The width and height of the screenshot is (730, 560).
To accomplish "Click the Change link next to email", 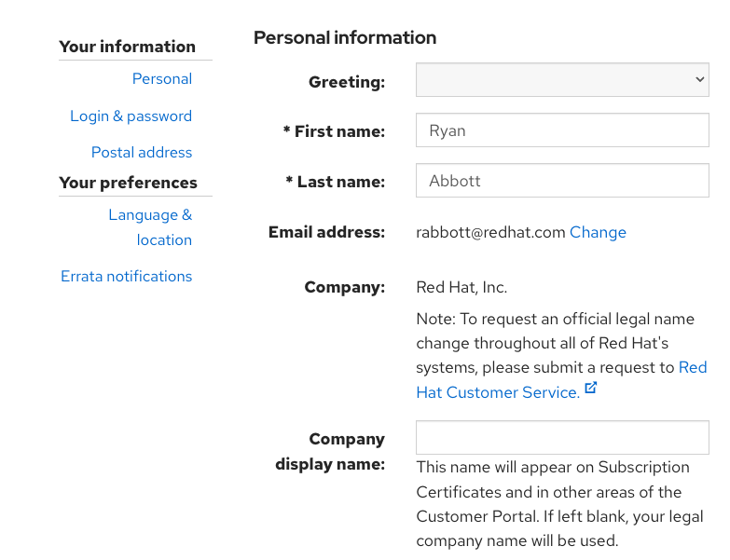I will coord(598,233).
